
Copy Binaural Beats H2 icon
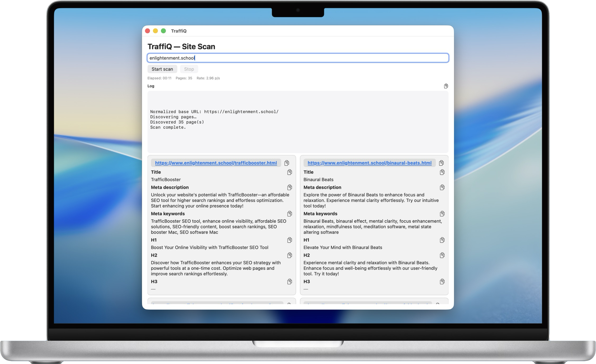click(x=442, y=255)
